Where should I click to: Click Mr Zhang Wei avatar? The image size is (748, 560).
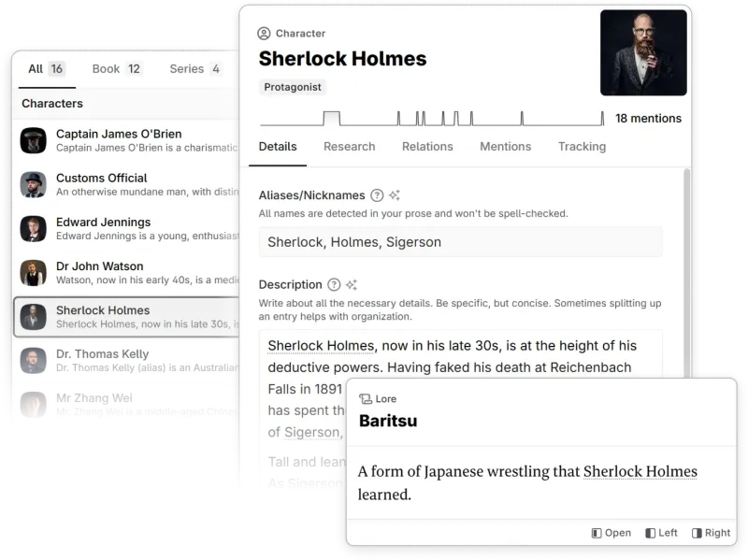click(x=34, y=405)
